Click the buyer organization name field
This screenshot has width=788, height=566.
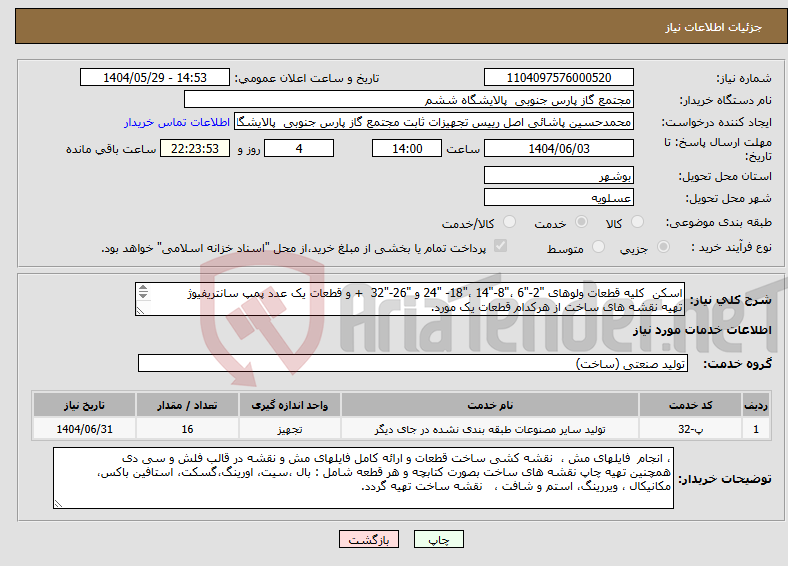click(x=409, y=100)
